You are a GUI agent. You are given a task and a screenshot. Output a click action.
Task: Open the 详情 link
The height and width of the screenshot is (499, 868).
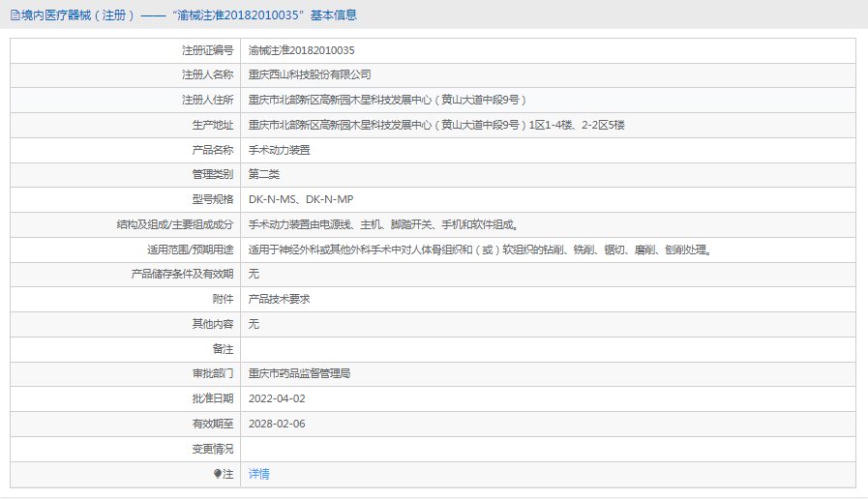[x=259, y=474]
